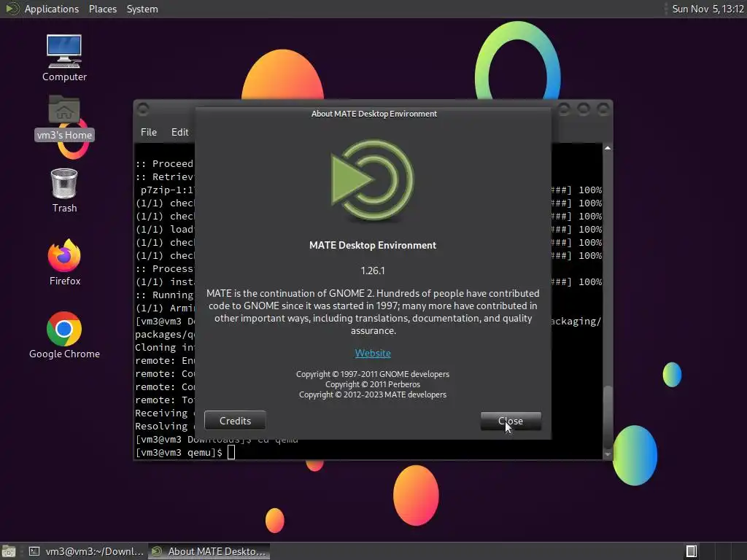Click the show desktop icon in the bottom panel

coord(9,551)
